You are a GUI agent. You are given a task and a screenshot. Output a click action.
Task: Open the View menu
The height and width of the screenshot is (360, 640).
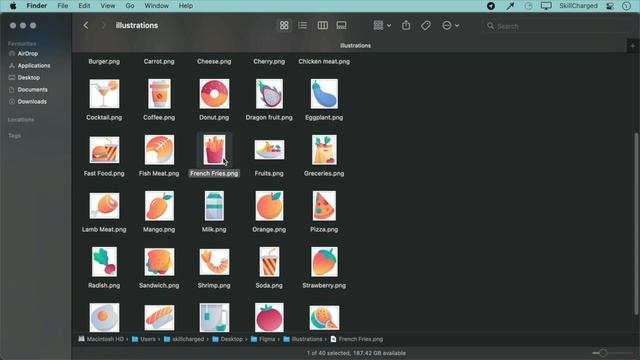tap(108, 6)
